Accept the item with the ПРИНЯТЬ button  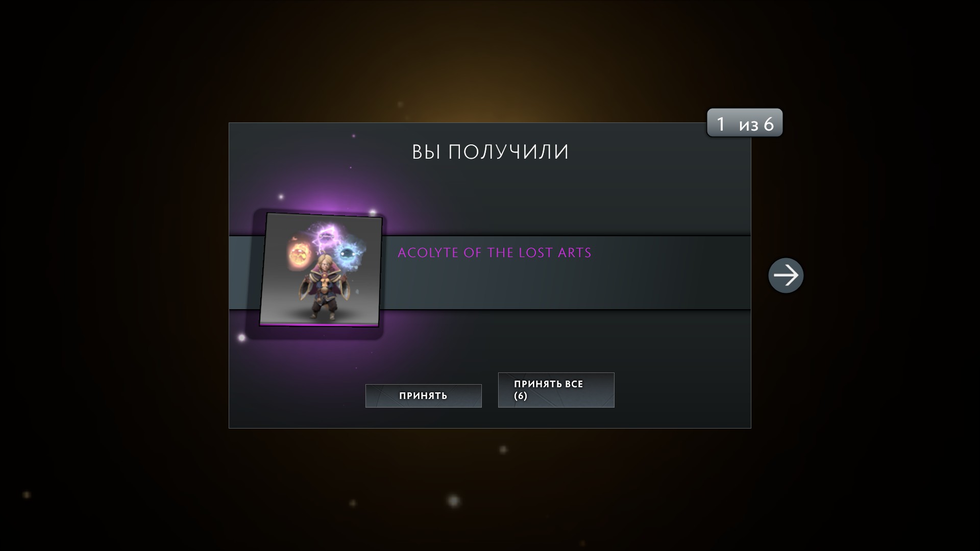coord(423,395)
